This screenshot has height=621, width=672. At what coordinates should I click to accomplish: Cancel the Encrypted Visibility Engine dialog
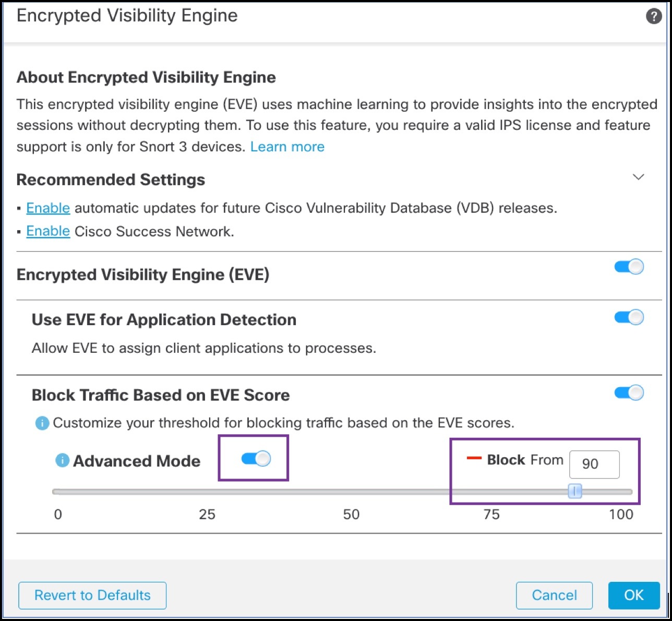(x=554, y=595)
